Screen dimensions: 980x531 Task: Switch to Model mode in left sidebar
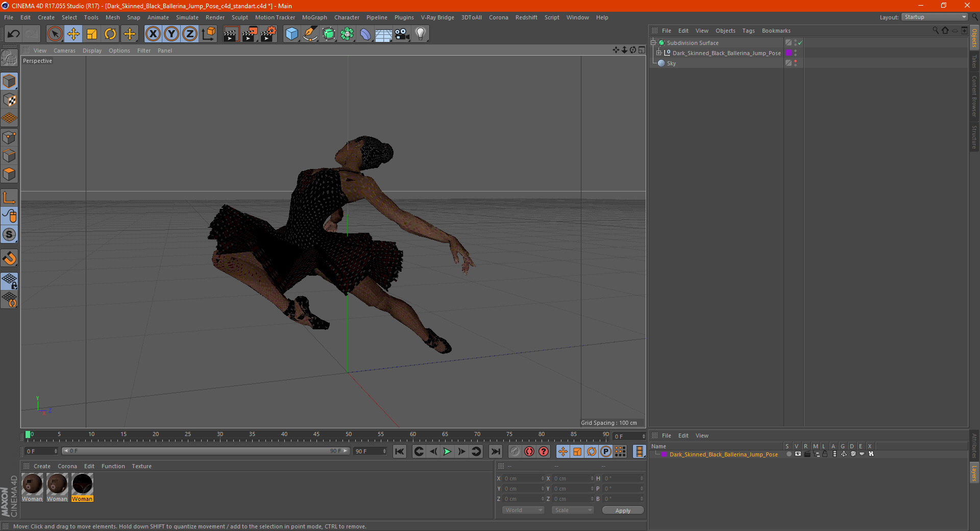pyautogui.click(x=9, y=81)
